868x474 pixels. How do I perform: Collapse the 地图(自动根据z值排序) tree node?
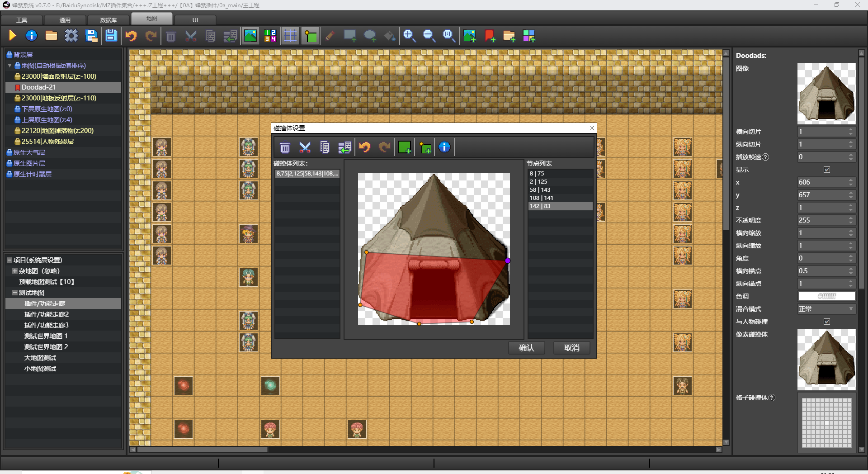pos(9,66)
